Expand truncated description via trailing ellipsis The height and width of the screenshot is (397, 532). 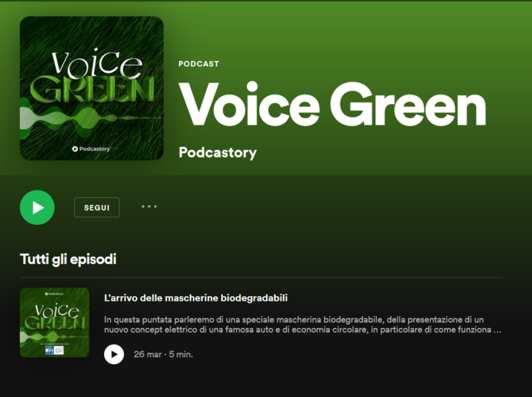[497, 330]
